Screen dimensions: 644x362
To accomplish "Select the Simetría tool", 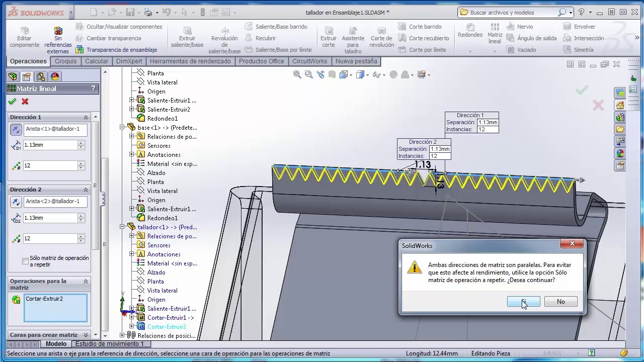I will 578,50.
